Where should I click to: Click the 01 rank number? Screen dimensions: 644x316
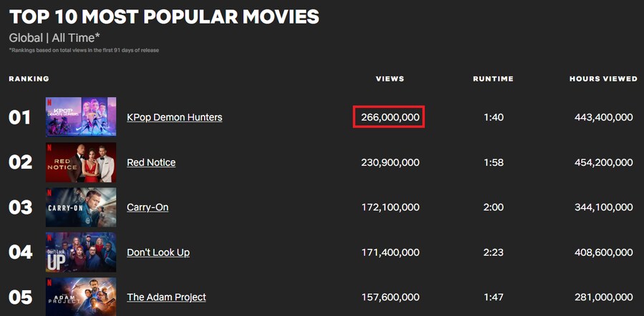coord(20,117)
